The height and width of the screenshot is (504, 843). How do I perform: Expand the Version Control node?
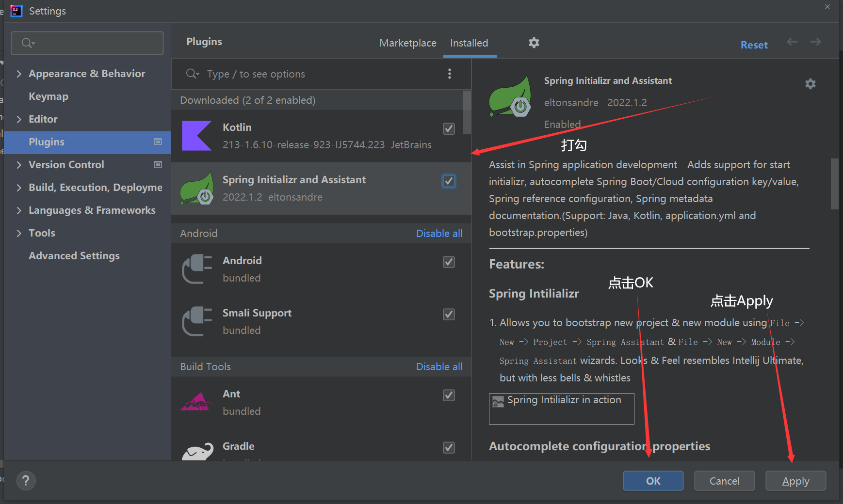click(19, 165)
